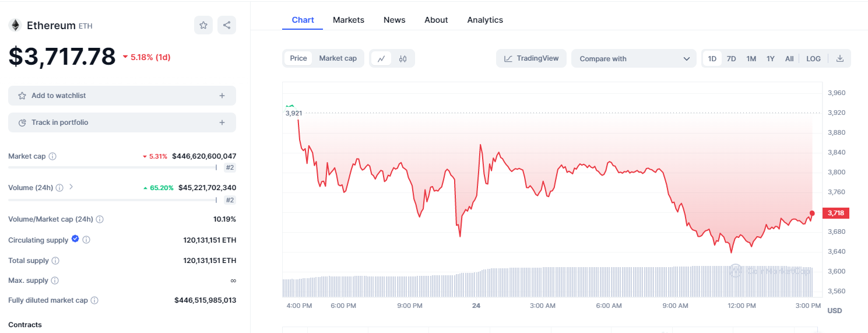Screen dimensions: 868x333
Task: Open the Markets tab
Action: click(348, 20)
